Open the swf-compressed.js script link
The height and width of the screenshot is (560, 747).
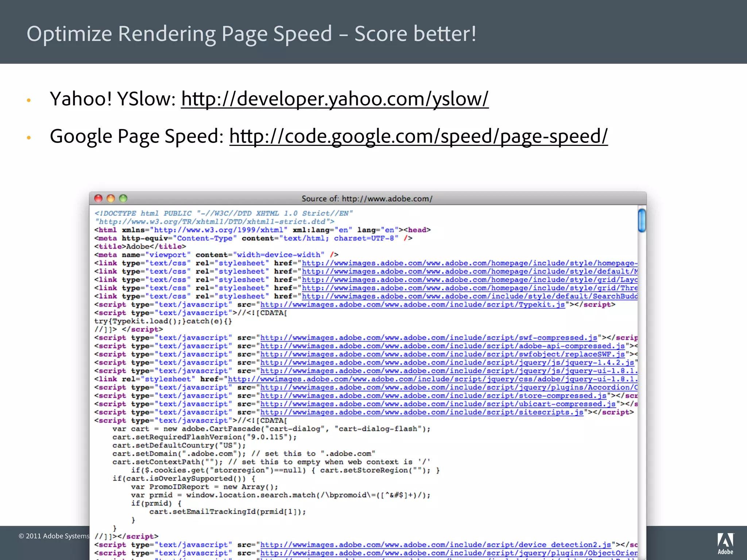tap(429, 338)
